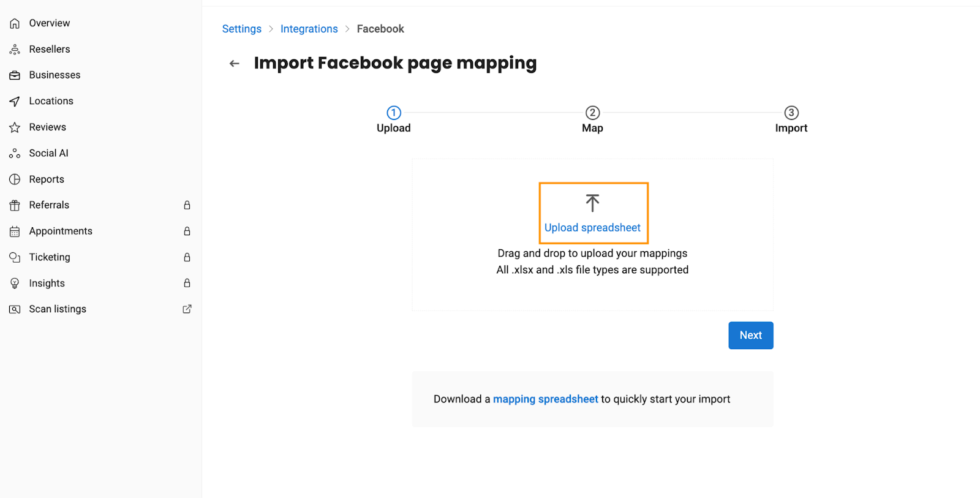
Task: Open Referrals in the sidebar
Action: click(49, 205)
